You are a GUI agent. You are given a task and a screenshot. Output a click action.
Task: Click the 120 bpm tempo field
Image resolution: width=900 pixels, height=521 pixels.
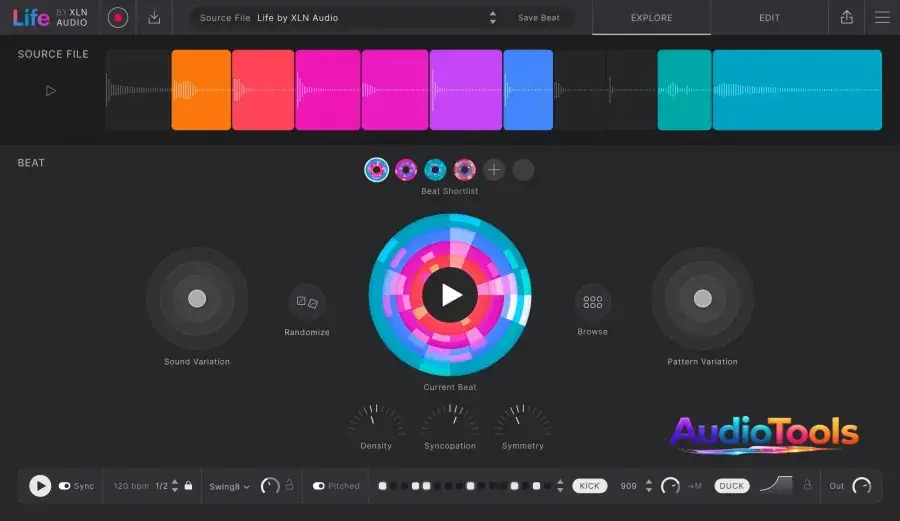(131, 486)
